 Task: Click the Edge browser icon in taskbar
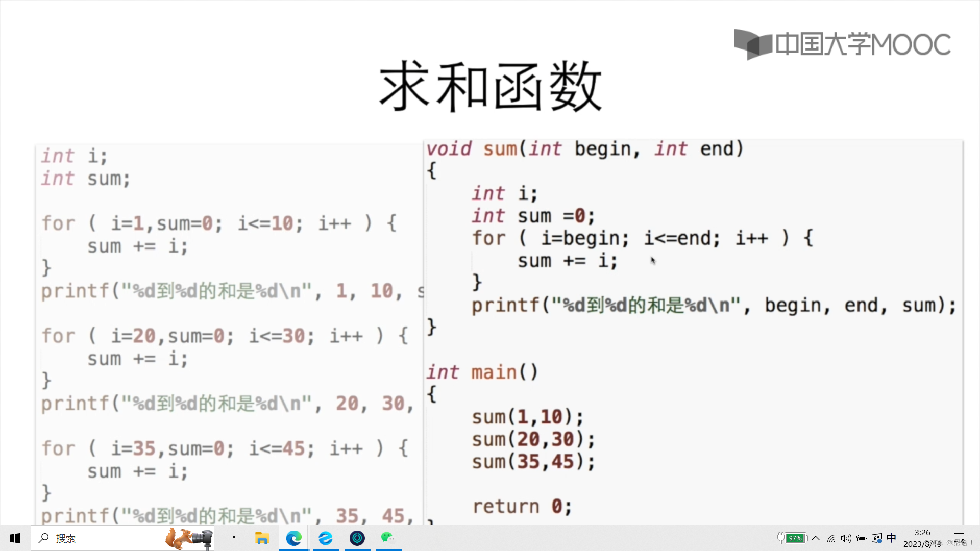click(x=293, y=538)
